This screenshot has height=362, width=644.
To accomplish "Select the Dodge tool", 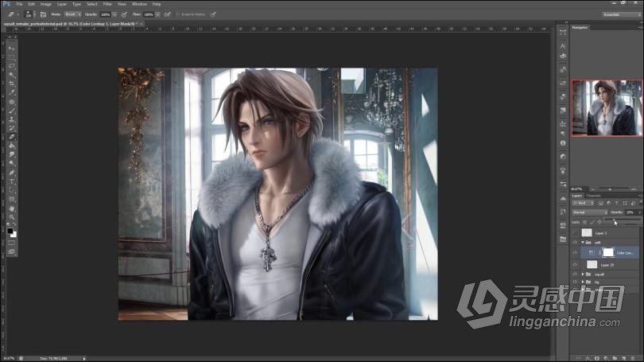I will coord(11,164).
